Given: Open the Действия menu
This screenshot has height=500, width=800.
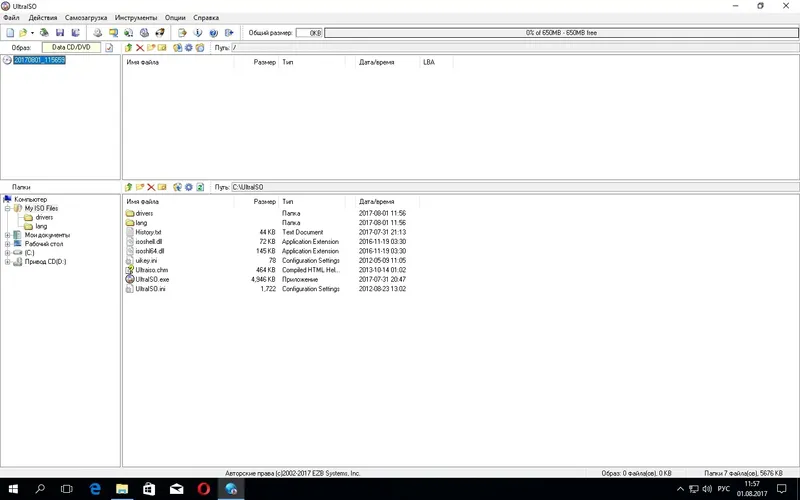Looking at the screenshot, I should [x=43, y=18].
